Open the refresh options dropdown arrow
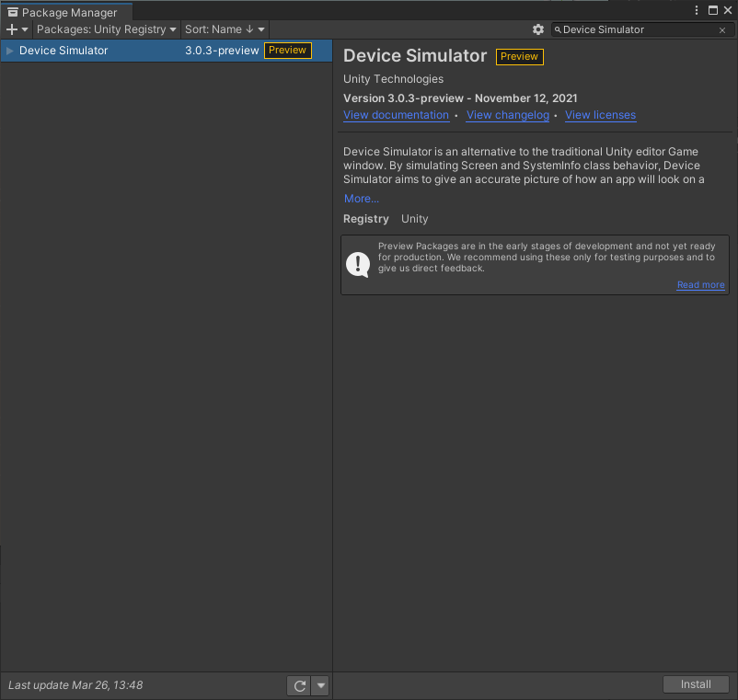This screenshot has height=700, width=738. (x=320, y=686)
